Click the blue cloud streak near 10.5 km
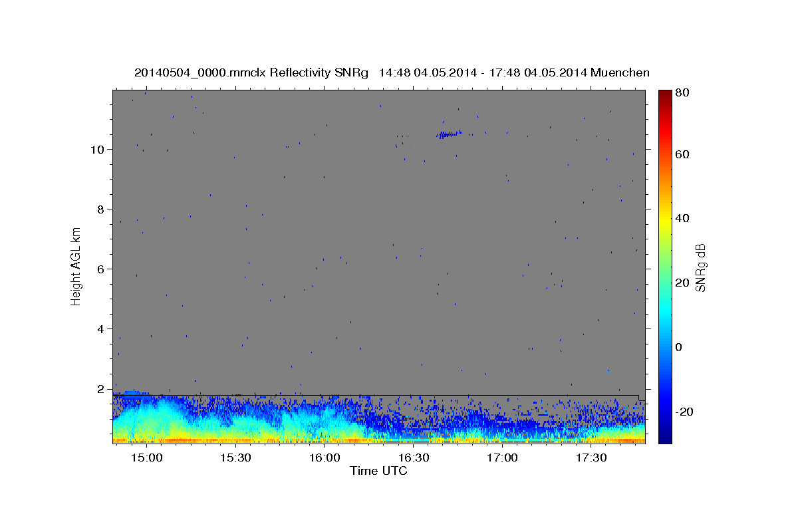This screenshot has width=798, height=532. point(450,134)
